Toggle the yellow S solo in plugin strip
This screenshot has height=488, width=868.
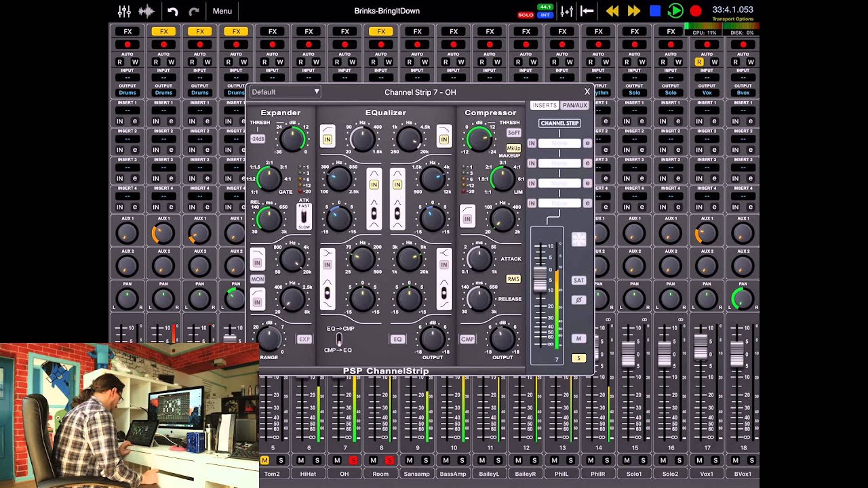coord(578,358)
